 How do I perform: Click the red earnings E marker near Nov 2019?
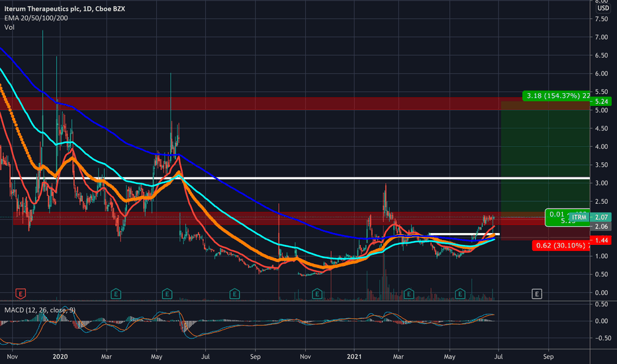click(21, 294)
